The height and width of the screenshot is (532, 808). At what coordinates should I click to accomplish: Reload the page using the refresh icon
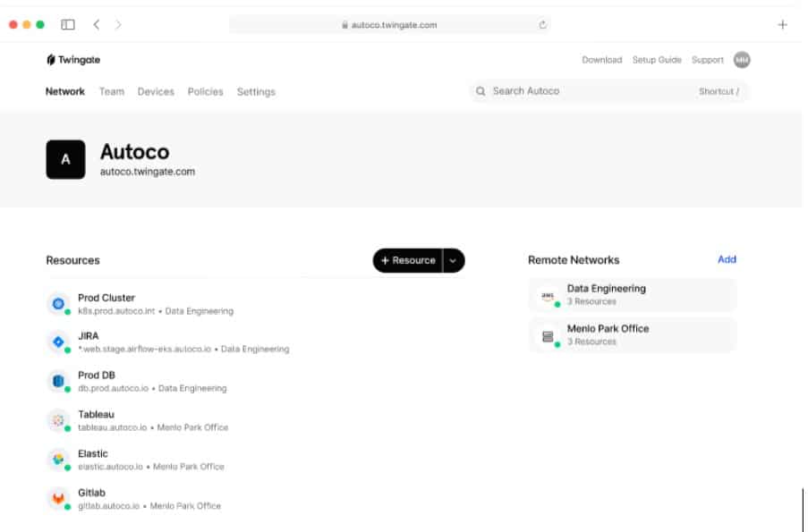[x=542, y=25]
